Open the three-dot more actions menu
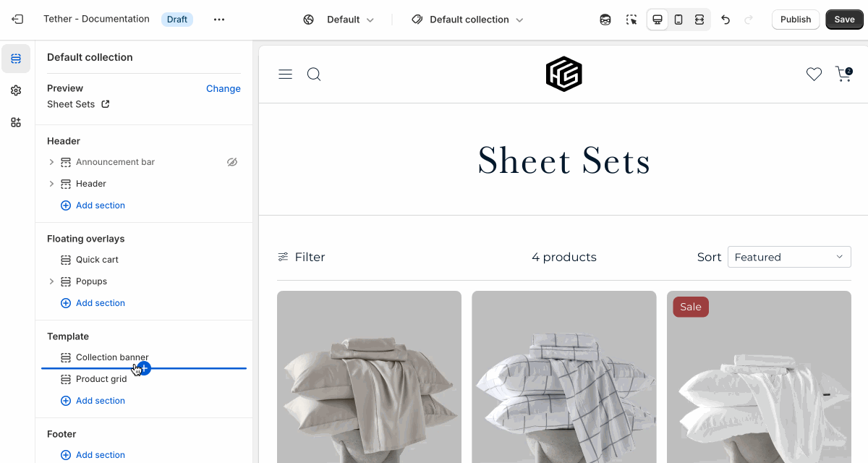Screen dimensions: 868x463 (x=219, y=20)
